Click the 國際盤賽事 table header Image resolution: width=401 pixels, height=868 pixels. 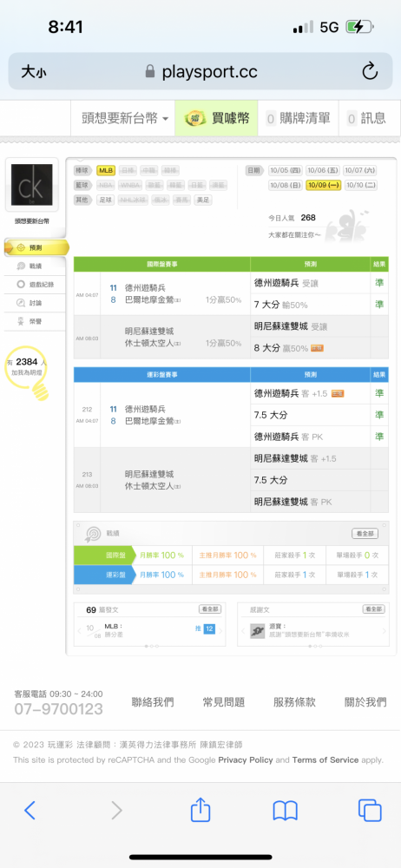point(161,265)
